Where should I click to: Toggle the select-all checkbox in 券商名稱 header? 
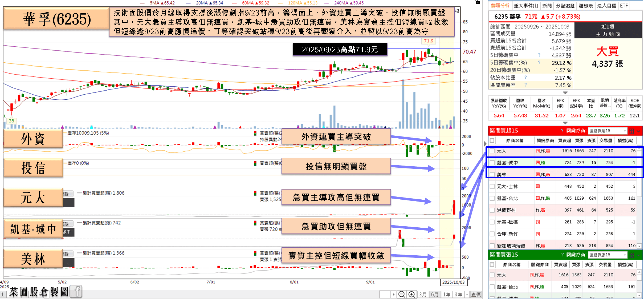point(492,140)
